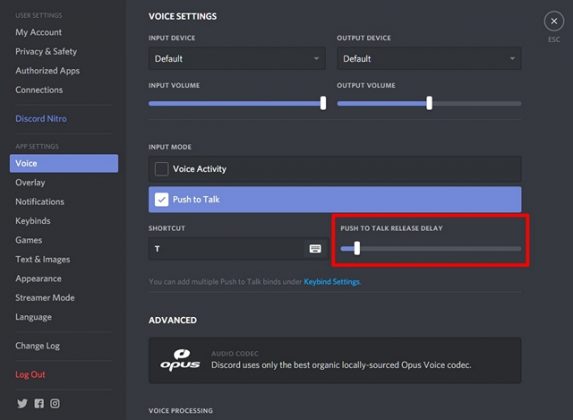Open Facebook icon in sidebar footer
The image size is (573, 420).
pyautogui.click(x=39, y=403)
